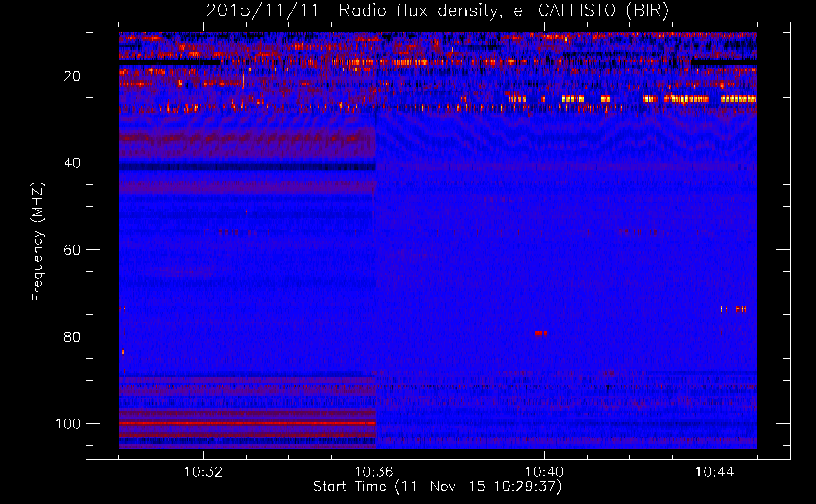This screenshot has height=504, width=816.
Task: Click the frequency tick label "60"
Action: click(x=72, y=250)
